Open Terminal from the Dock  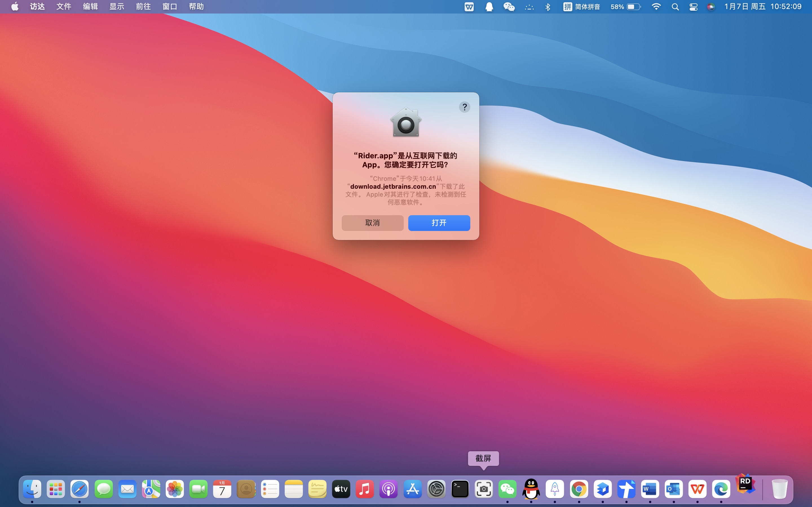(x=460, y=489)
